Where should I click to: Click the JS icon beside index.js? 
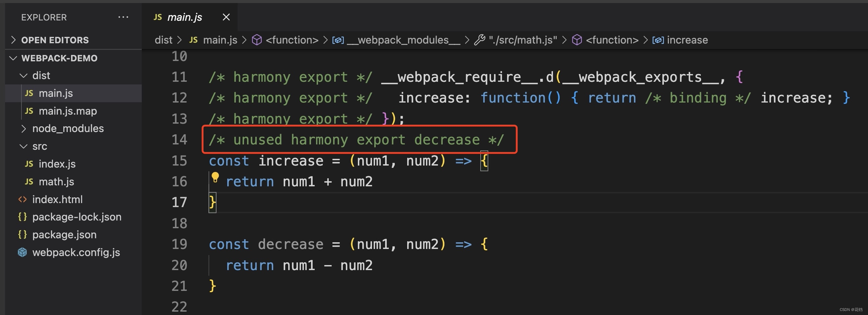29,164
